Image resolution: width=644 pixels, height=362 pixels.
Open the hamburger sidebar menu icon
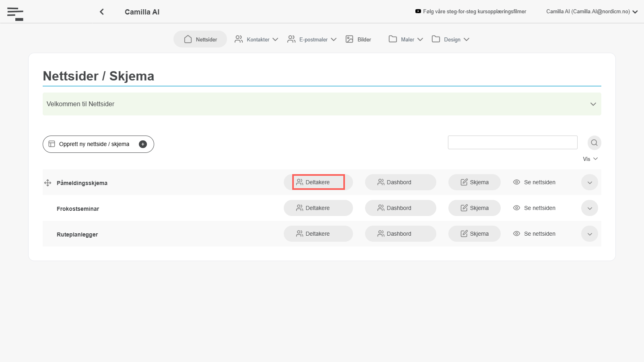point(15,14)
